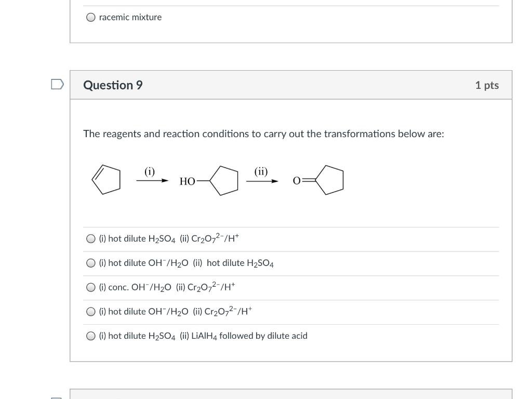Click the Question 9 heading

point(113,85)
